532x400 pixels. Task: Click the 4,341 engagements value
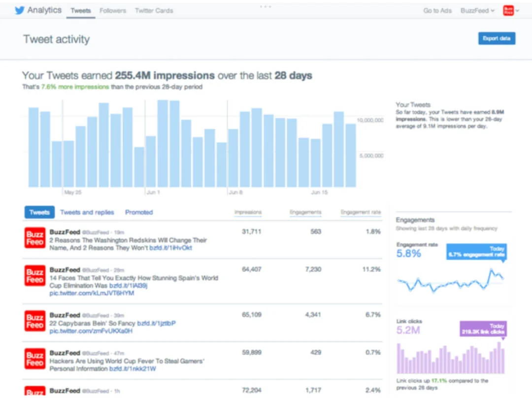tap(313, 314)
